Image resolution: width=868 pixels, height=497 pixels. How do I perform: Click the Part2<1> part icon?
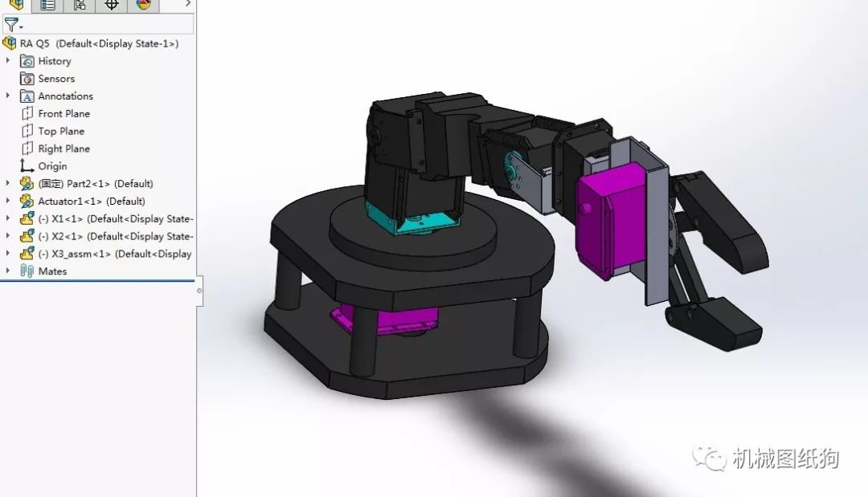pos(27,184)
